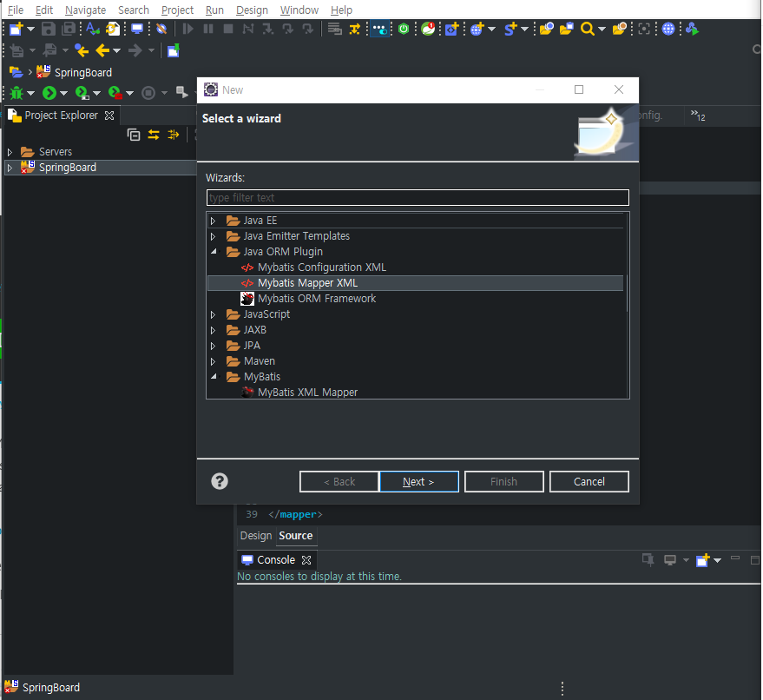Click the SpringBoard breadcrumb item
The image size is (763, 700).
75,73
